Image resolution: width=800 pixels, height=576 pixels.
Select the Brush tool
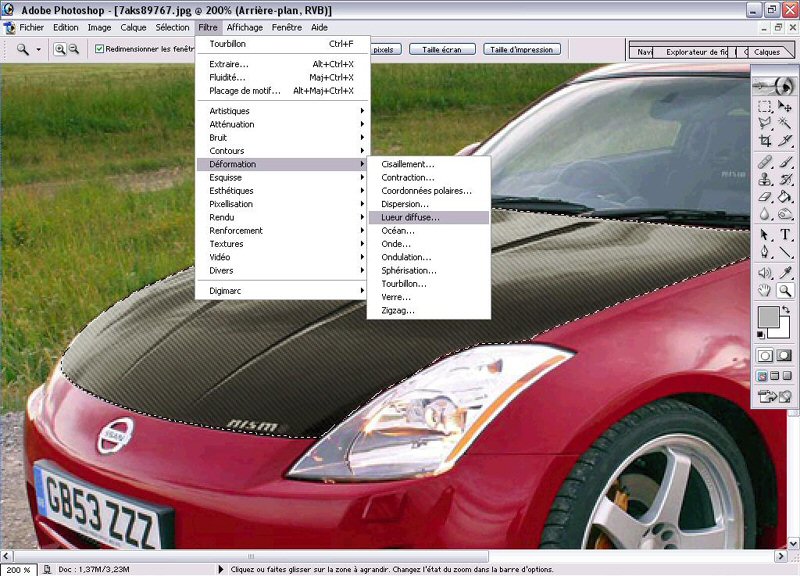[x=785, y=162]
